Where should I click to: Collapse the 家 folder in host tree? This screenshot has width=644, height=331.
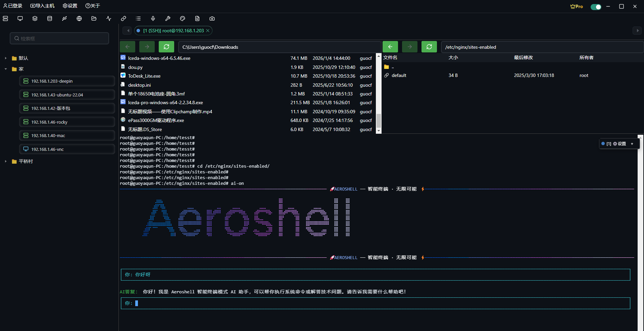coord(6,69)
